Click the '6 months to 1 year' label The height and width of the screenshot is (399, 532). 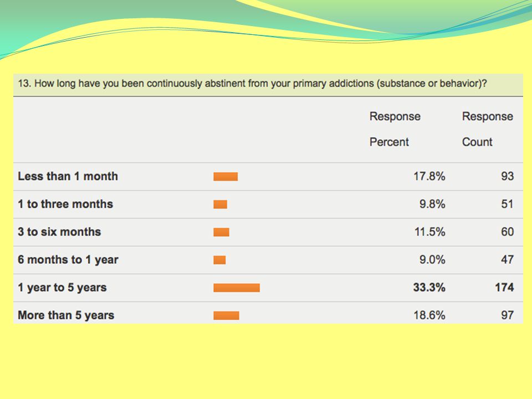(68, 259)
